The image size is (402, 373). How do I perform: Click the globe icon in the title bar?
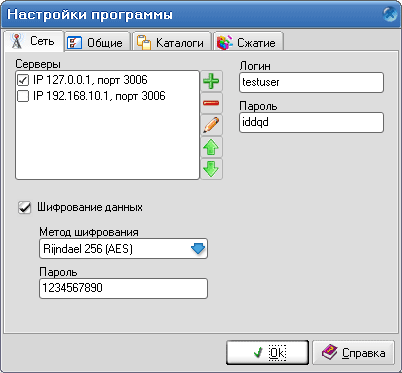point(389,14)
